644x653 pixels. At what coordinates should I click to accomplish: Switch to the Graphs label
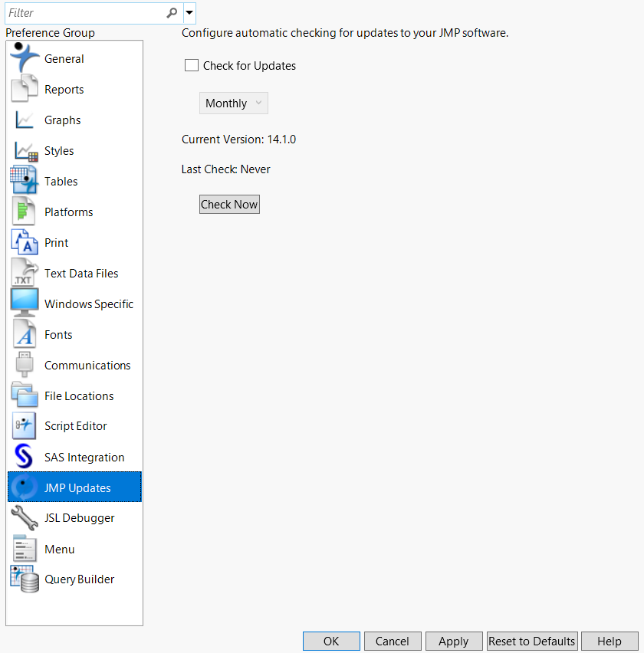coord(63,120)
